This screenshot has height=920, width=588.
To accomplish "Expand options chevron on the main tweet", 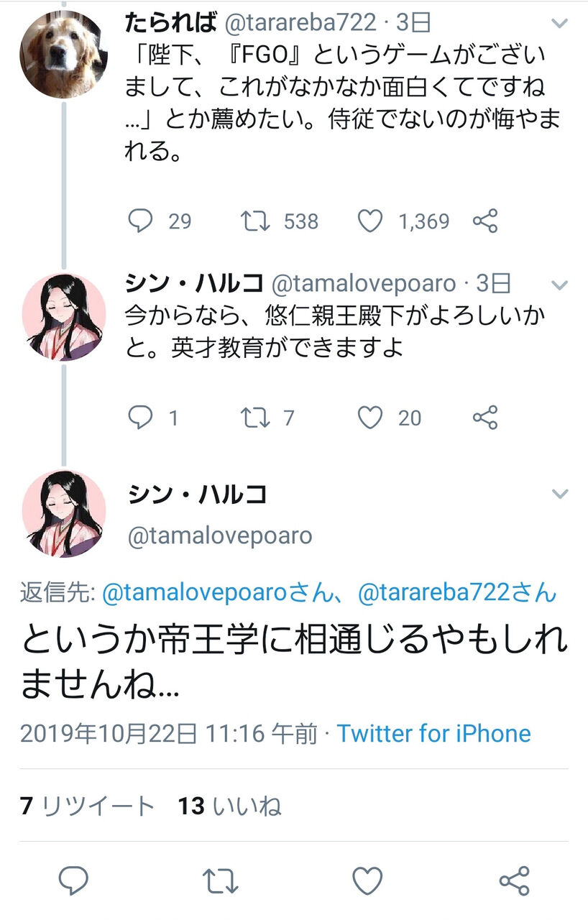I will [559, 494].
